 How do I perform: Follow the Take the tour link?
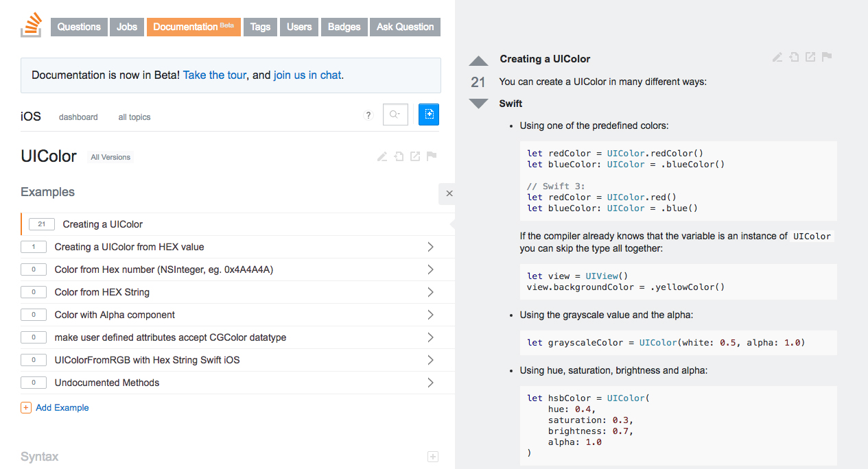215,75
